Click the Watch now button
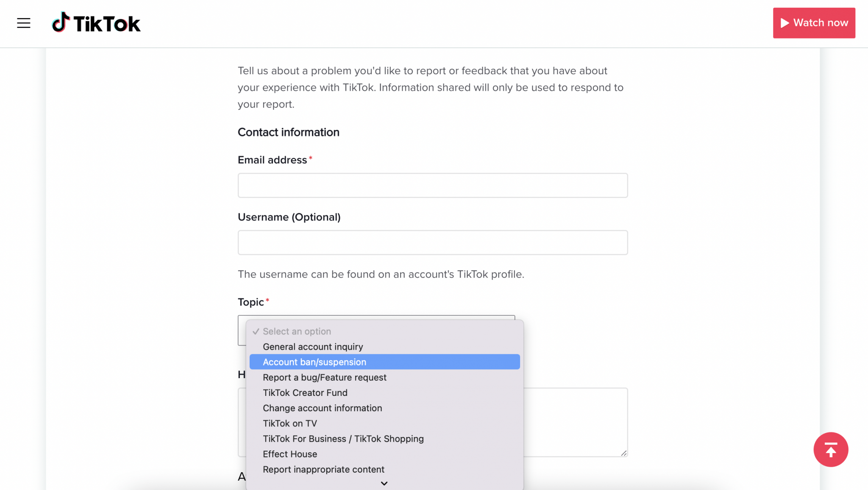 coord(814,22)
